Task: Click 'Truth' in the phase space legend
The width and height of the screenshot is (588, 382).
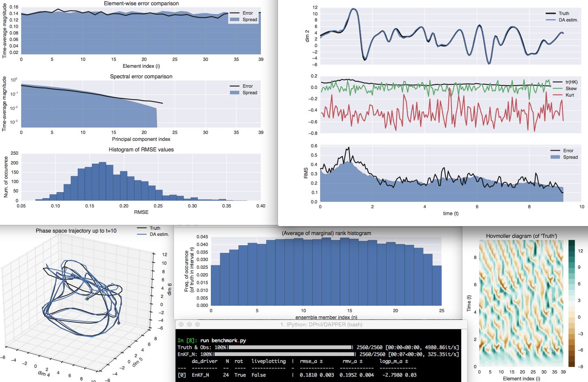Action: [x=155, y=228]
